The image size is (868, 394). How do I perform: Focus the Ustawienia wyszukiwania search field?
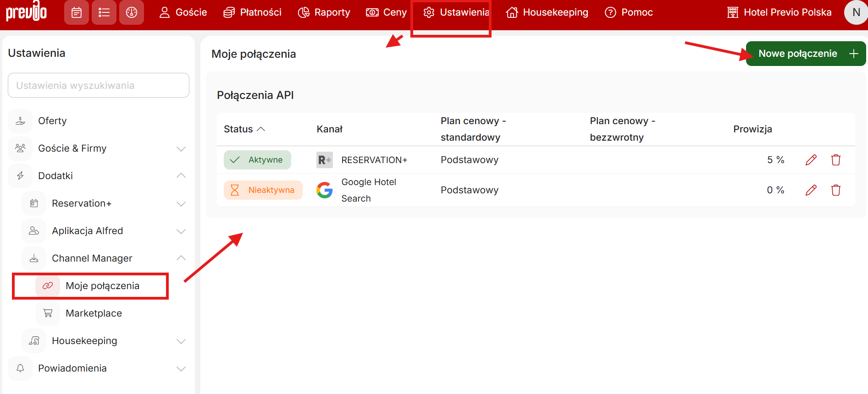[x=99, y=86]
